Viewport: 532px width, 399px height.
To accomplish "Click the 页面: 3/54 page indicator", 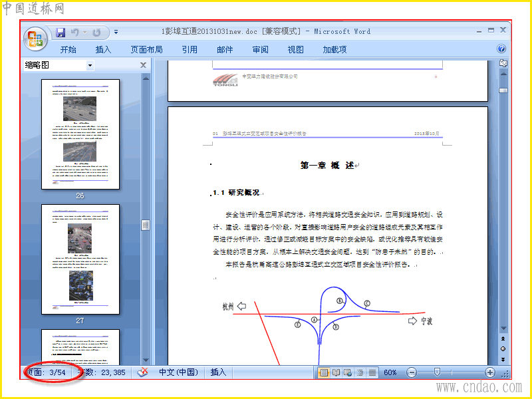I will 46,372.
